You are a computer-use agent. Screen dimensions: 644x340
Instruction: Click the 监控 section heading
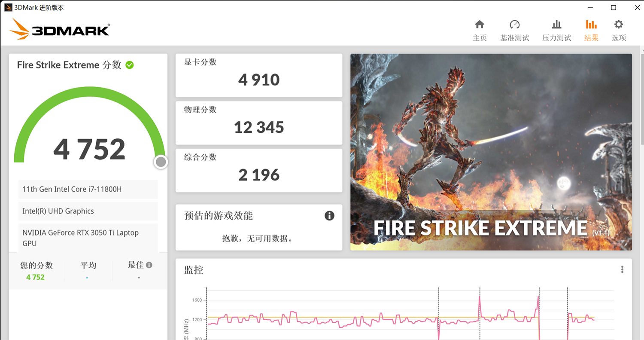click(x=194, y=270)
